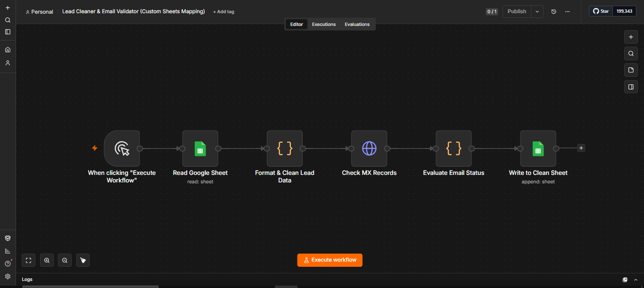644x288 pixels.
Task: Select the Read Google Sheet node
Action: click(x=200, y=148)
